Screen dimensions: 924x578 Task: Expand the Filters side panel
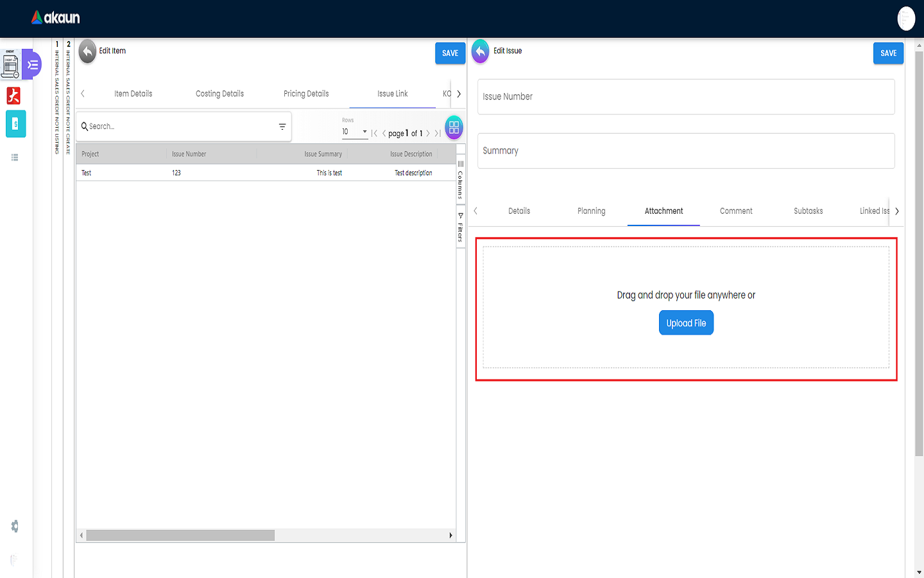[460, 228]
